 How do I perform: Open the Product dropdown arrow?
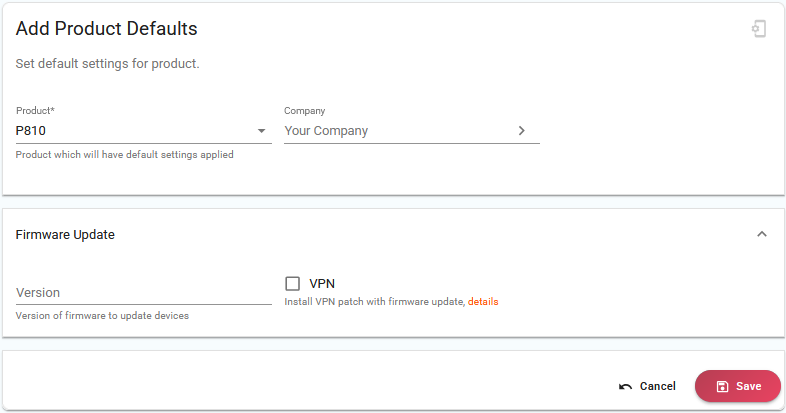click(261, 131)
